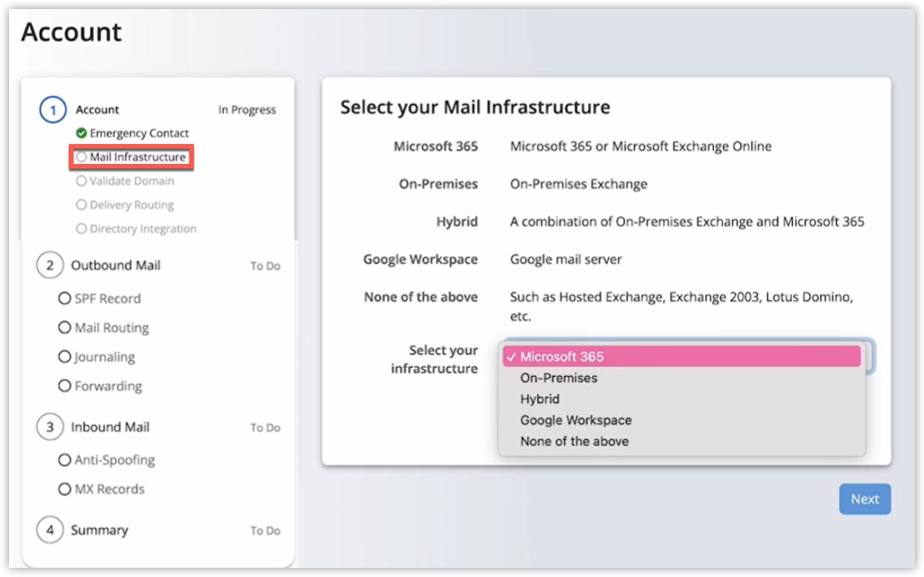Click Mail Infrastructure in the sidebar
This screenshot has height=577, width=924.
[130, 156]
